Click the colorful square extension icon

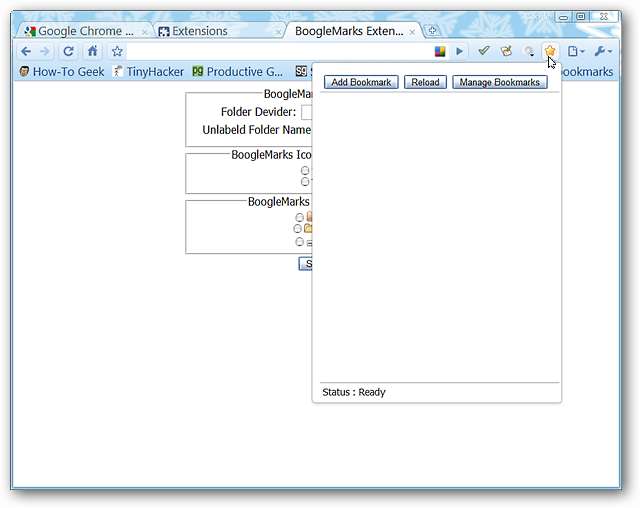coord(440,51)
